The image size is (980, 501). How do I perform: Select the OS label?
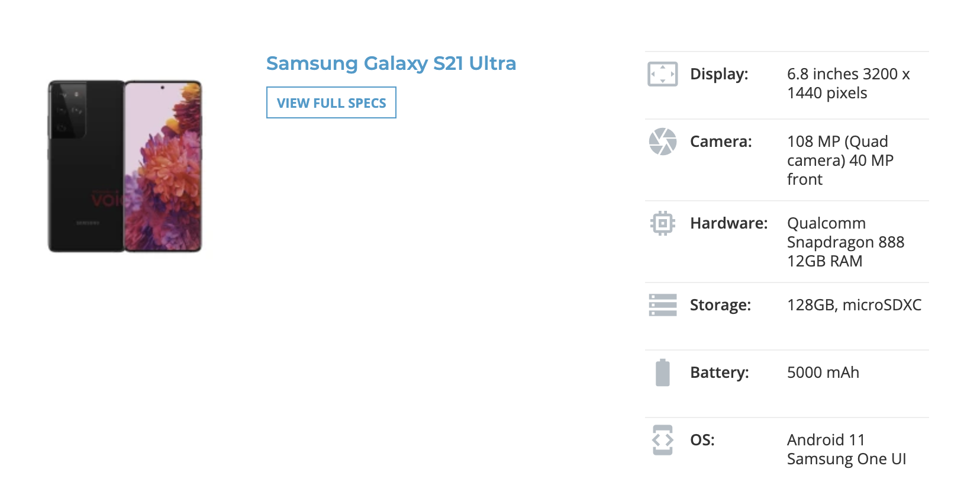click(702, 440)
